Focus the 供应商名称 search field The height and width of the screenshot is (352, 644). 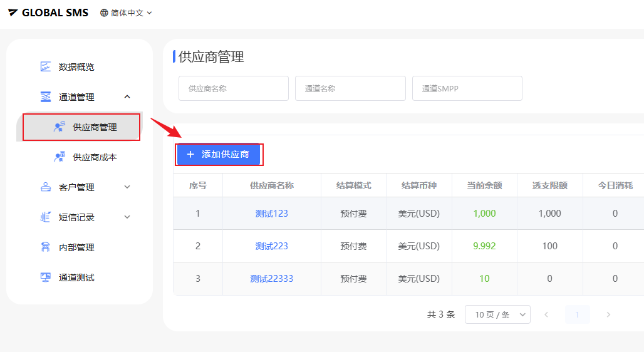click(233, 88)
